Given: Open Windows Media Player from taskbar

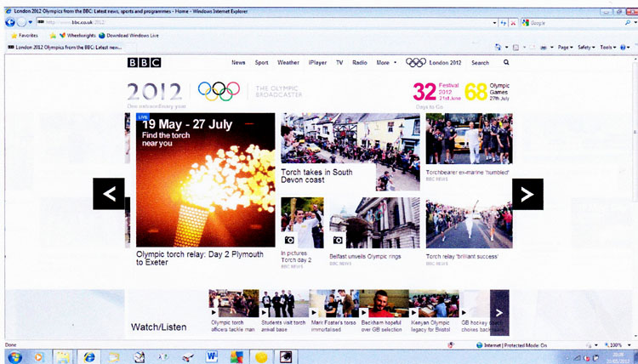Looking at the screenshot, I should [x=38, y=357].
